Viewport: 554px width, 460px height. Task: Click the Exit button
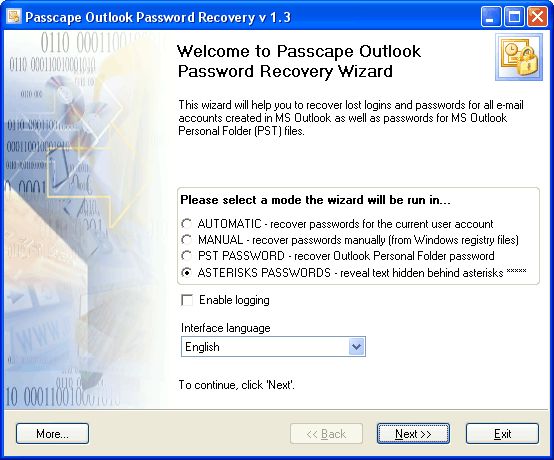point(502,434)
